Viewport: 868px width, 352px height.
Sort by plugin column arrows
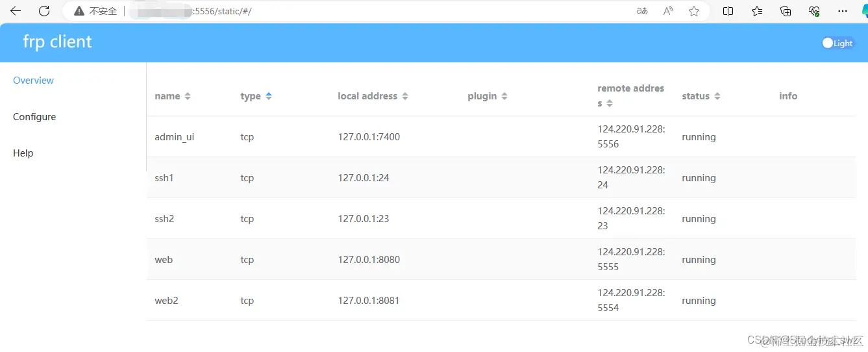504,96
